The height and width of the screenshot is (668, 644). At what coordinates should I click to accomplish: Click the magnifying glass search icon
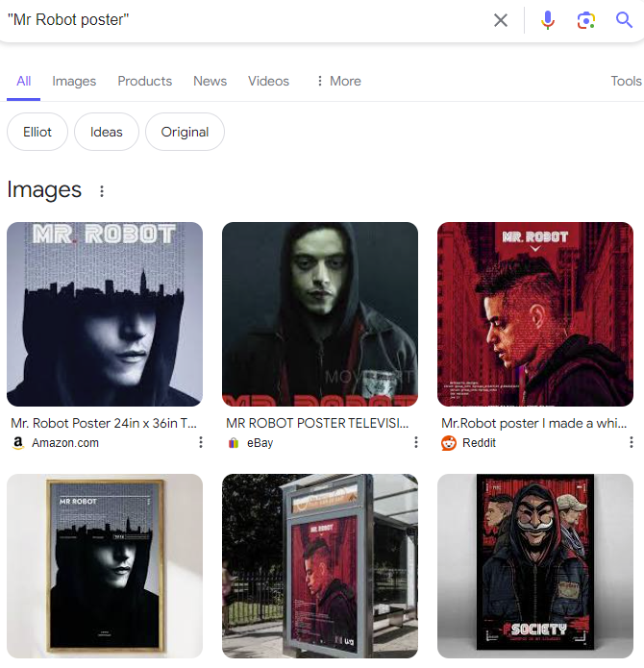tap(624, 20)
